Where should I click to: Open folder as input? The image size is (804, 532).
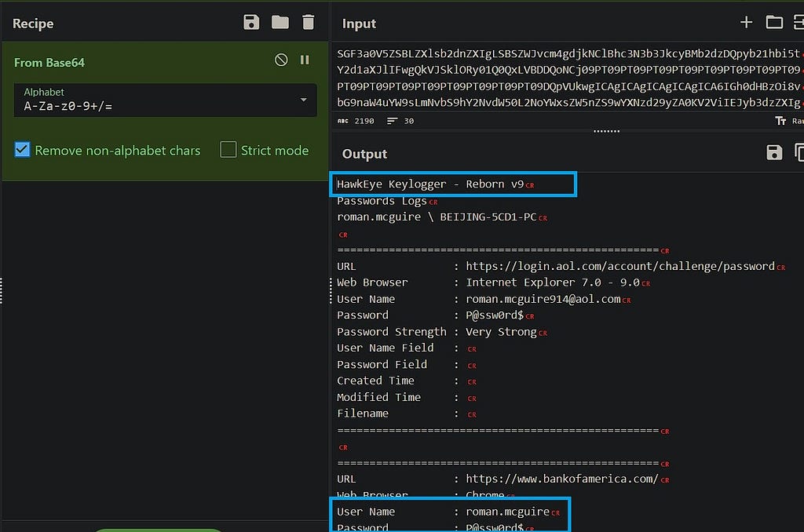(x=774, y=22)
